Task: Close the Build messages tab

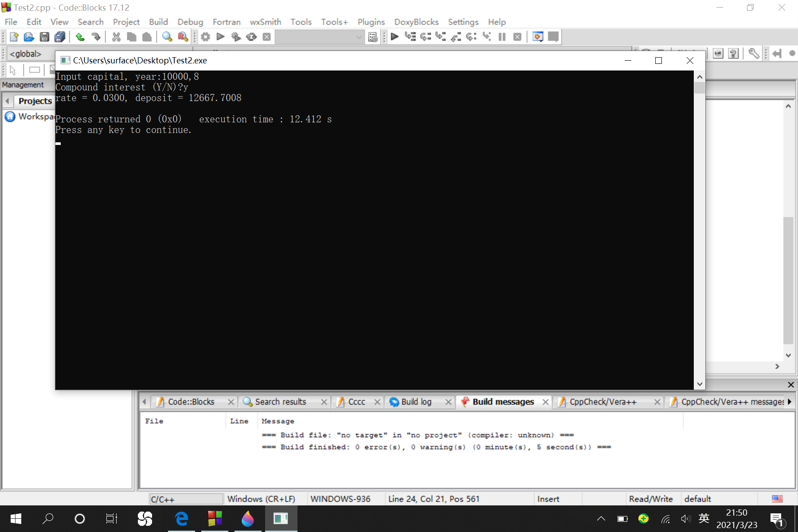Action: 545,402
